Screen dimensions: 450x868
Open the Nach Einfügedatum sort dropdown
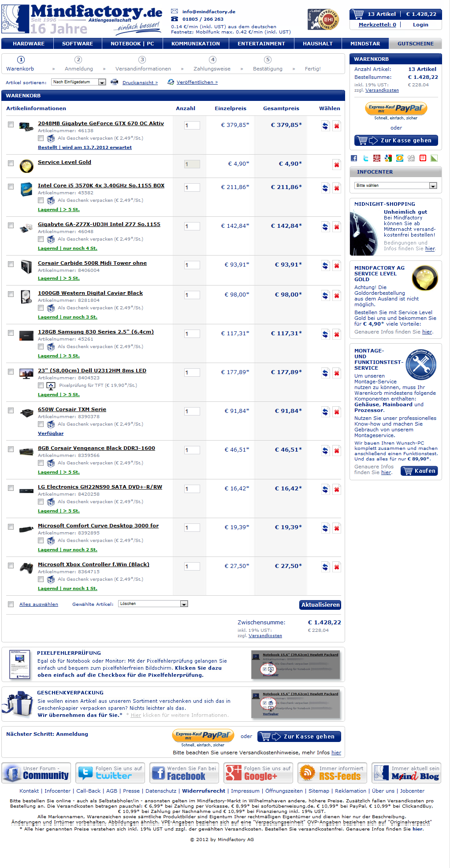pyautogui.click(x=79, y=82)
